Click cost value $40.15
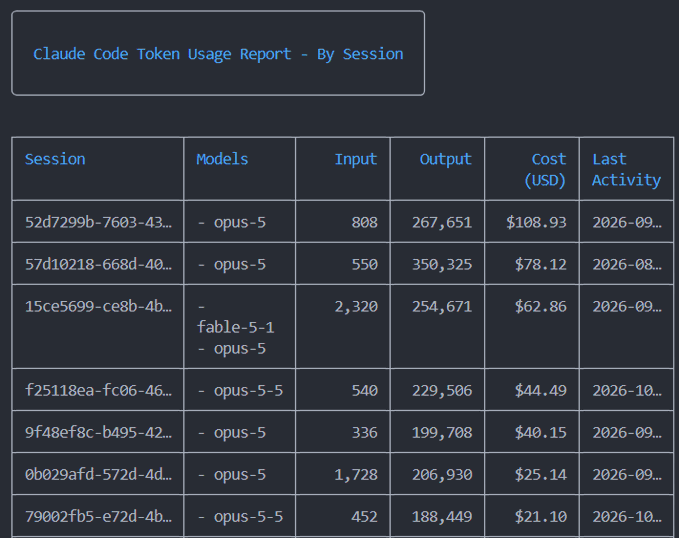The height and width of the screenshot is (538, 679). pos(540,432)
